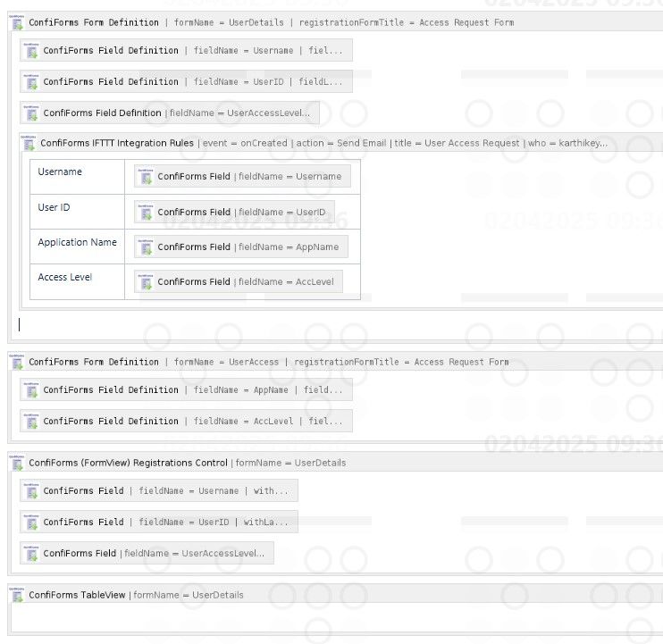663x644 pixels.
Task: Click the icon of Registrations Control Username field
Action: 31,490
